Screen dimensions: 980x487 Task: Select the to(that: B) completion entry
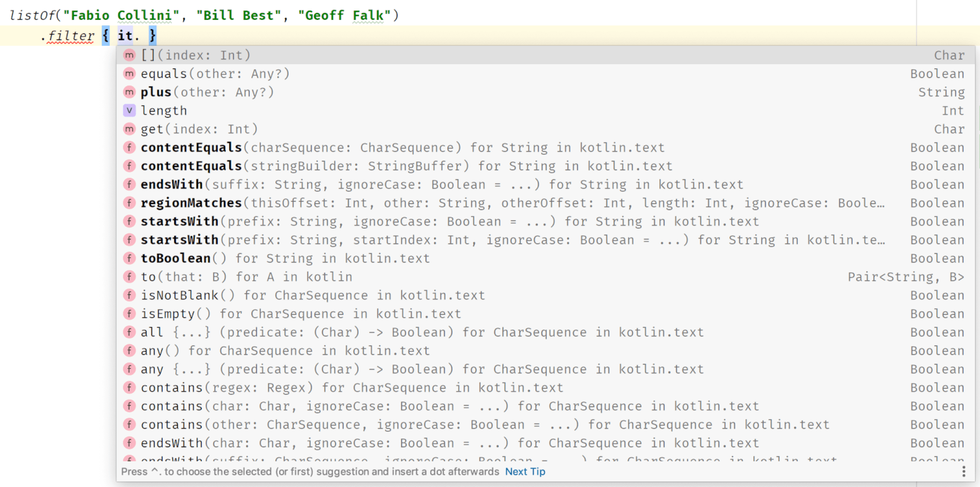click(x=246, y=277)
